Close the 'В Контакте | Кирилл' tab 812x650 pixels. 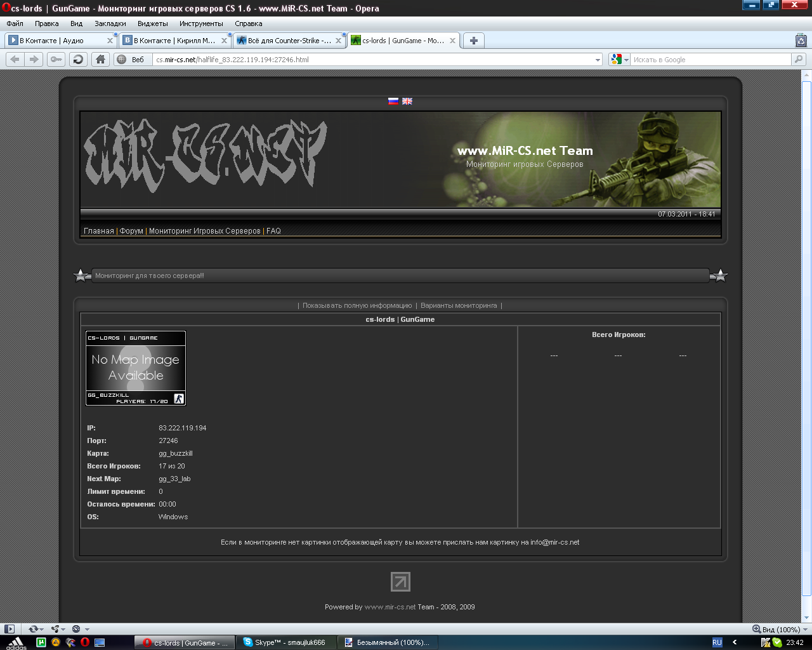224,41
